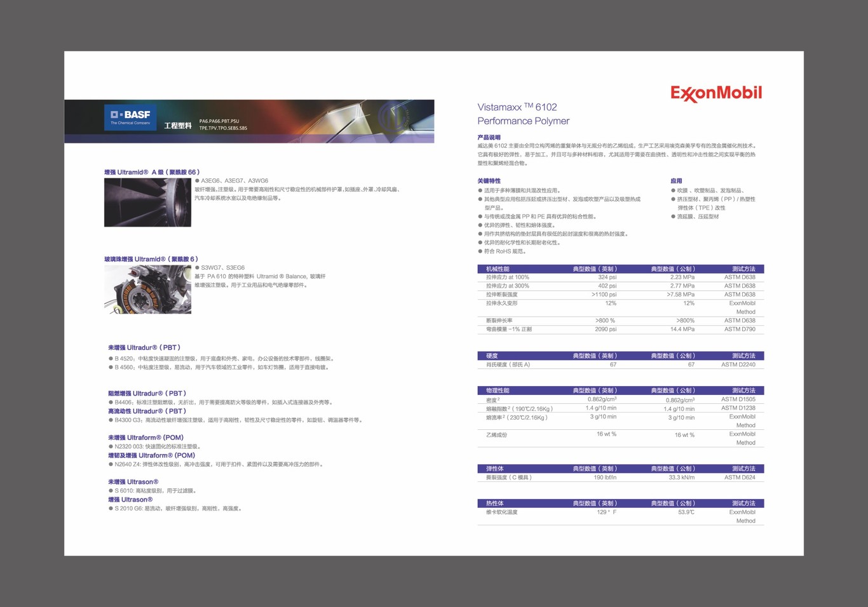Click the 'B4300 G3' bullet line
This screenshot has width=868, height=607.
(236, 420)
